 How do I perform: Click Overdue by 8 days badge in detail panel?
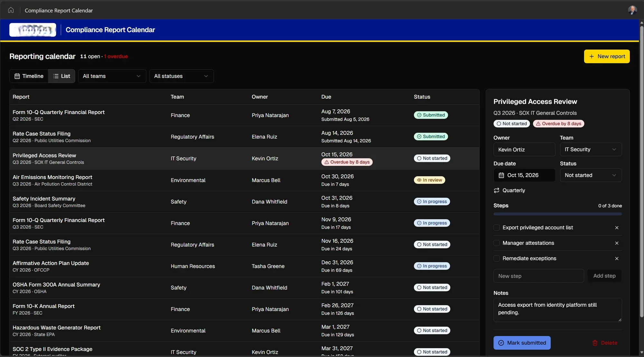point(558,124)
